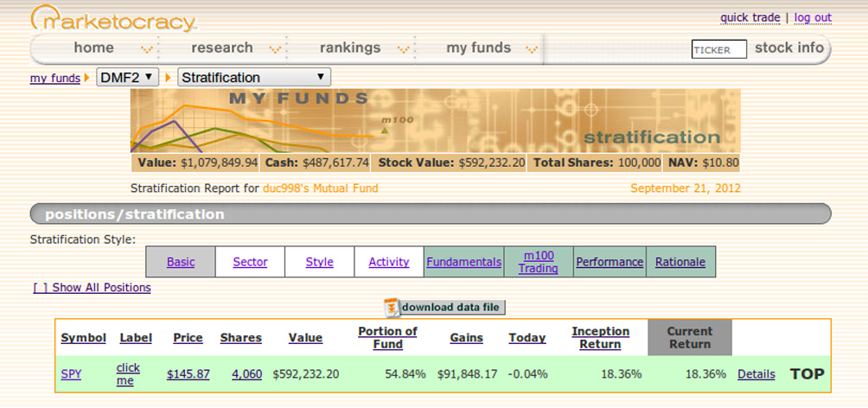Click the $145.87 price link
This screenshot has width=868, height=408.
pos(188,374)
